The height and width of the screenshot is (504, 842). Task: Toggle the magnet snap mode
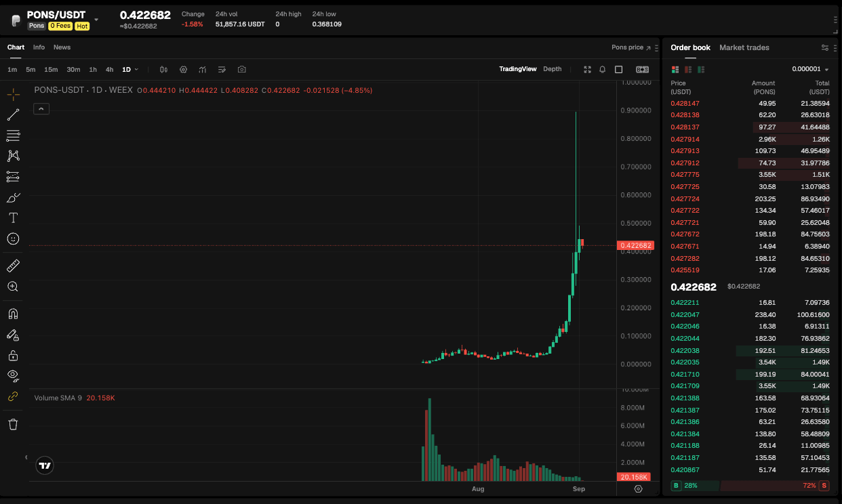click(x=13, y=314)
